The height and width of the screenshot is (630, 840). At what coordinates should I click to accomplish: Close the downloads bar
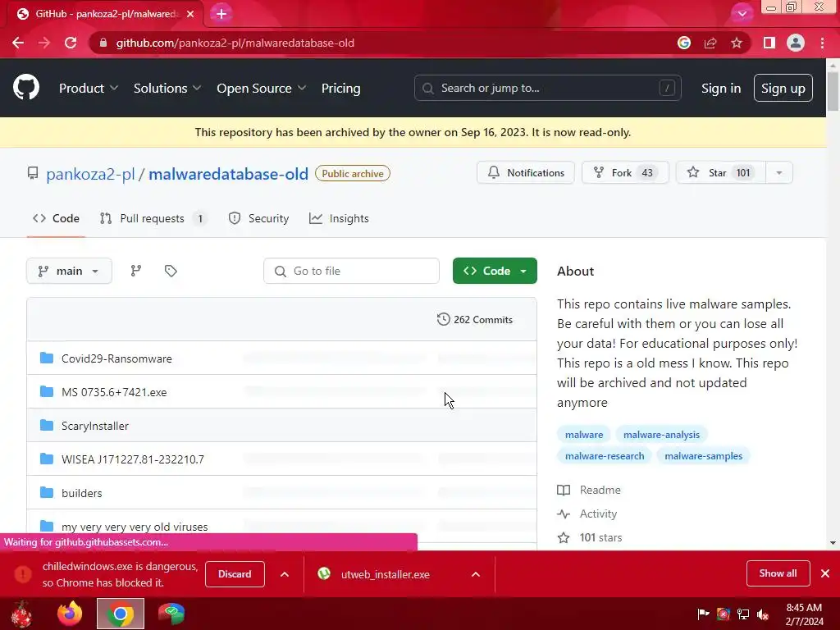[825, 573]
